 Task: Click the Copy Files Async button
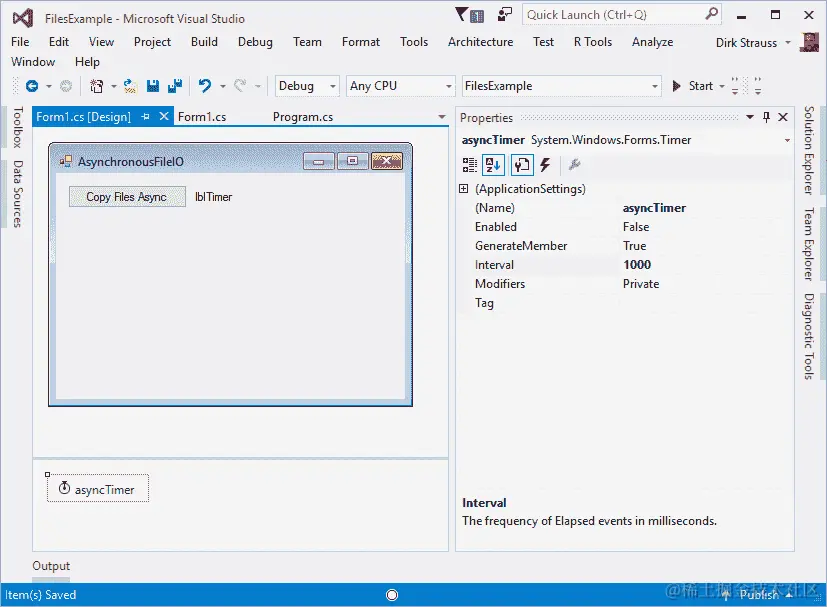(x=127, y=197)
